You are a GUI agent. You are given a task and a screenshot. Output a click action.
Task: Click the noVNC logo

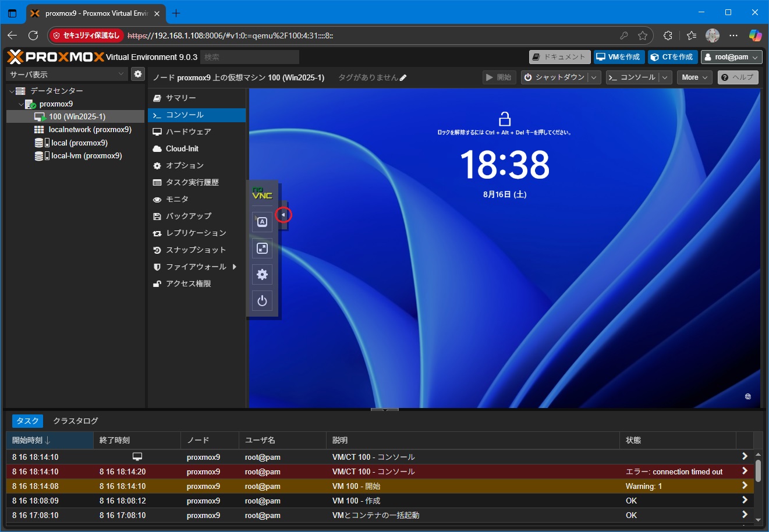pyautogui.click(x=262, y=193)
